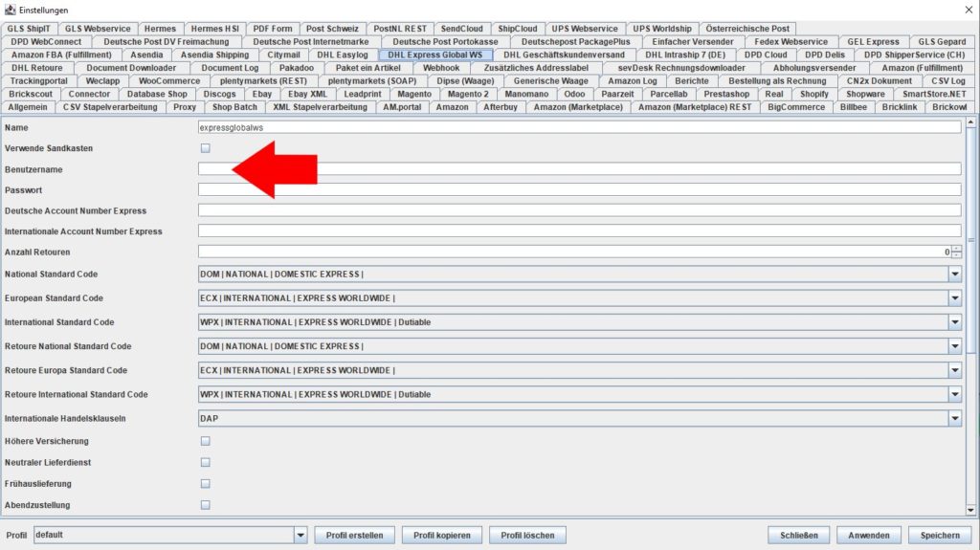Open the Deutsche Post Internetmarke tab
Image resolution: width=980 pixels, height=550 pixels.
coord(311,42)
